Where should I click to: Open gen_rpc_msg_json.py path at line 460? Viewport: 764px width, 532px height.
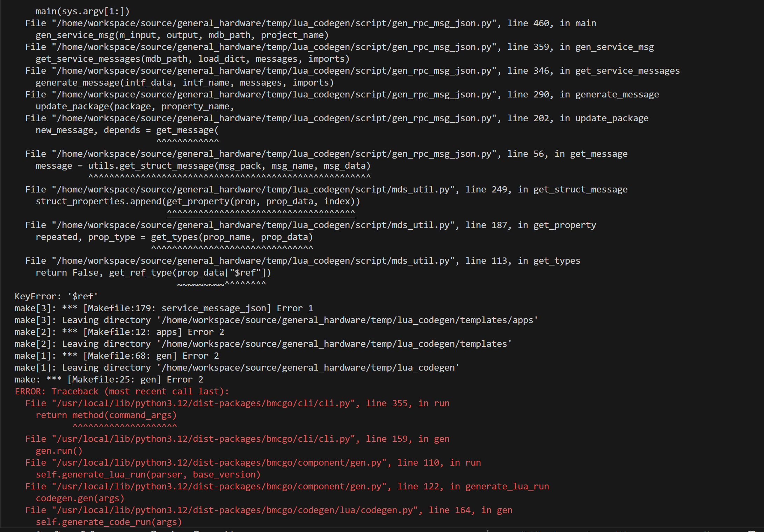[x=274, y=23]
